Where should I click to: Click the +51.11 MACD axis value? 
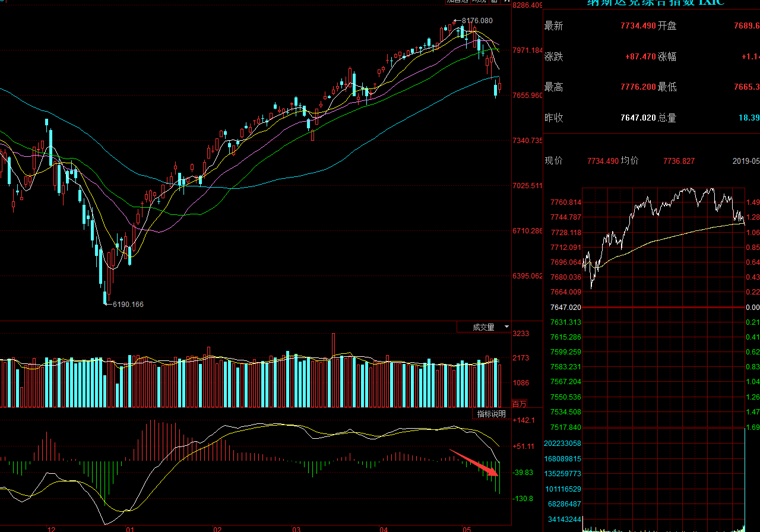[524, 446]
